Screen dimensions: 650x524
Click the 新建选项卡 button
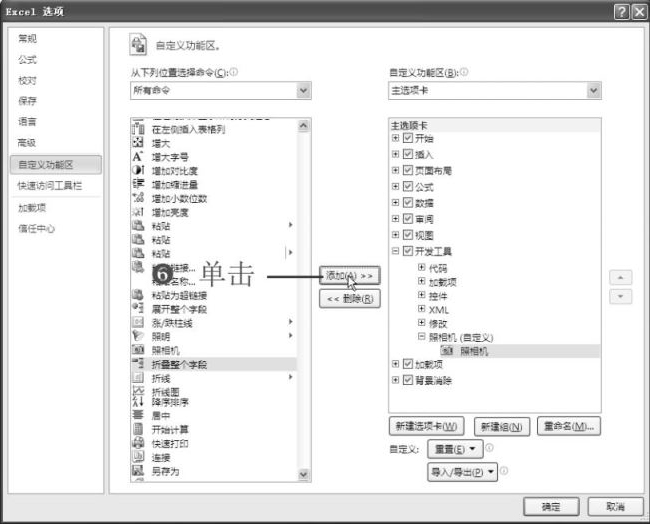(426, 426)
